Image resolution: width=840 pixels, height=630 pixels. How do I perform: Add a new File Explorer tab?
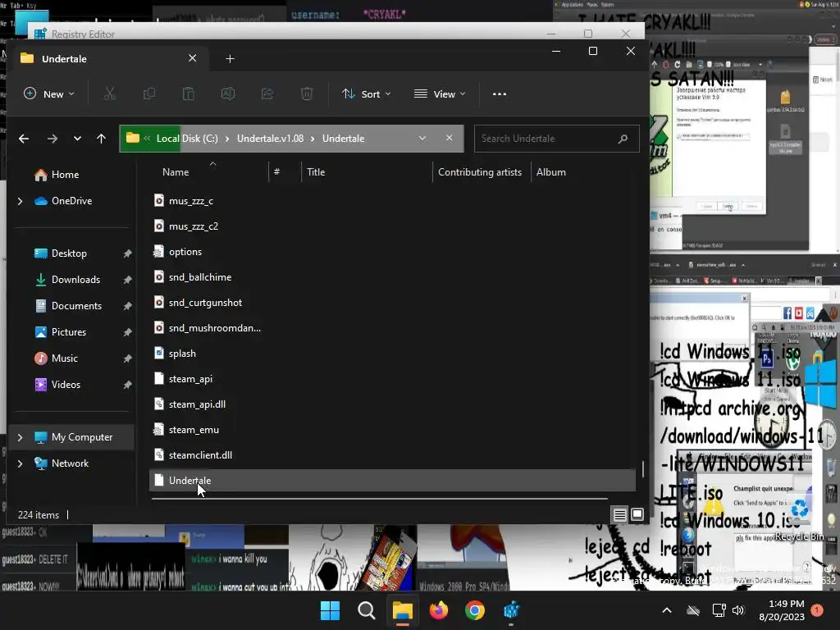click(230, 58)
